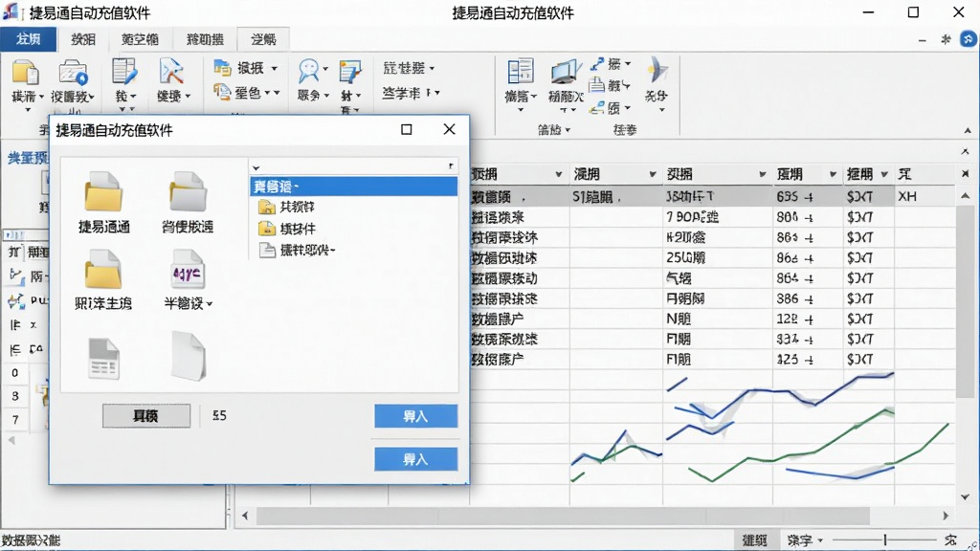Switch to the ribbon tab right after the blue tab
Screen dimensions: 980x551
83,39
